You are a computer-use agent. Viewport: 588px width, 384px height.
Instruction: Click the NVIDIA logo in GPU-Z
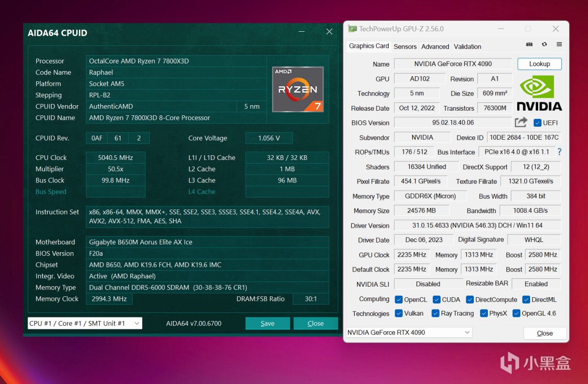pos(539,93)
